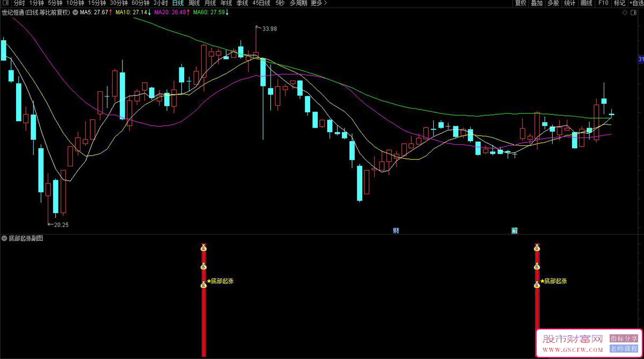The height and width of the screenshot is (359, 644).
Task: Switch to 30分钟 period
Action: [119, 3]
